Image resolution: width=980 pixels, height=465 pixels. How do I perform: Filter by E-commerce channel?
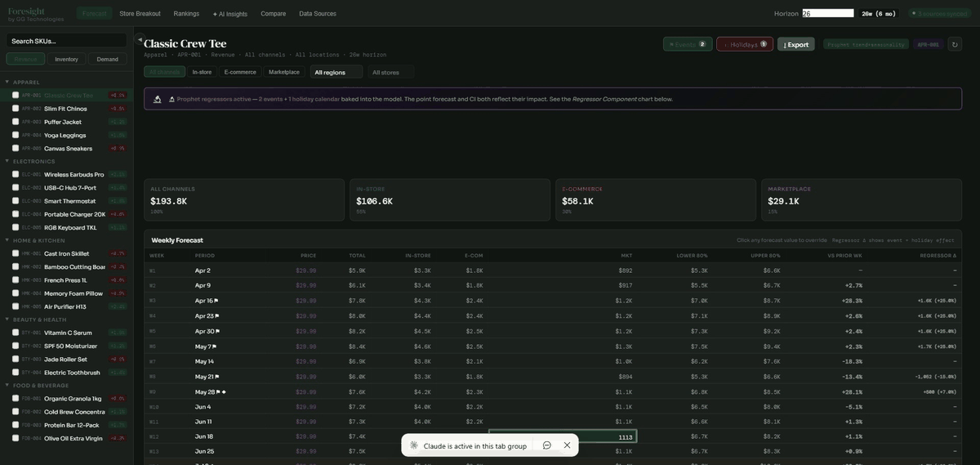coord(240,72)
